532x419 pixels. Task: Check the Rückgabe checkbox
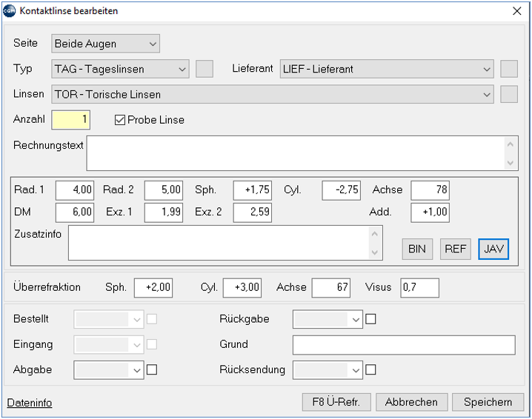point(370,319)
